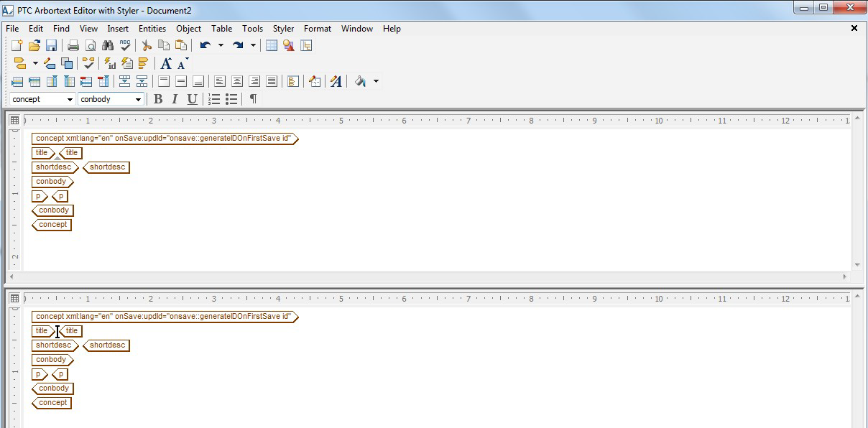The height and width of the screenshot is (428, 868).
Task: Decrease font size with small A icon
Action: tap(183, 63)
